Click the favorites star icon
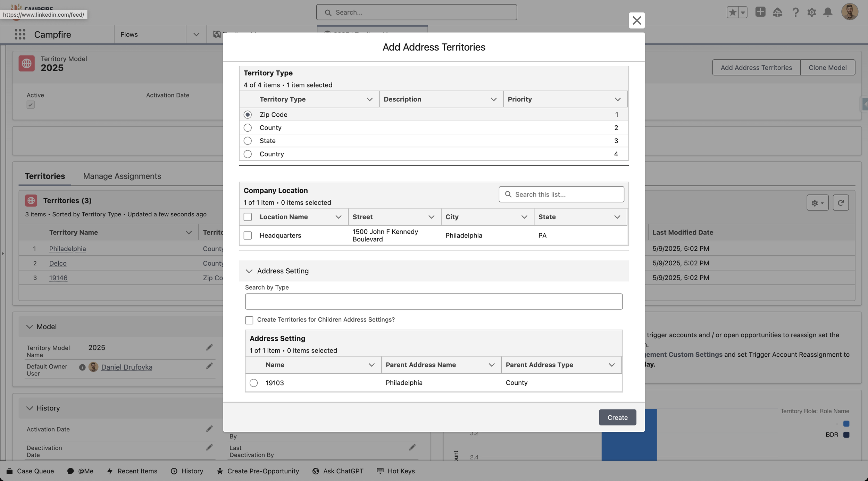Screen dimensions: 868x481 pos(733,13)
